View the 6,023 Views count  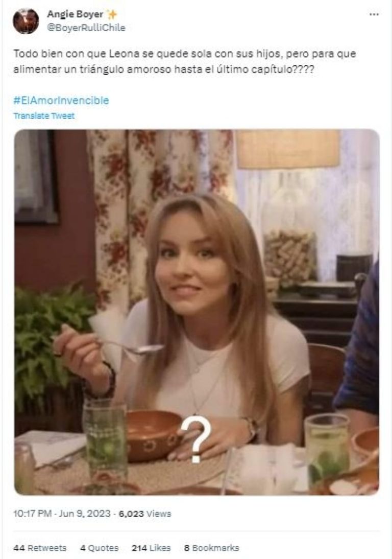[145, 514]
